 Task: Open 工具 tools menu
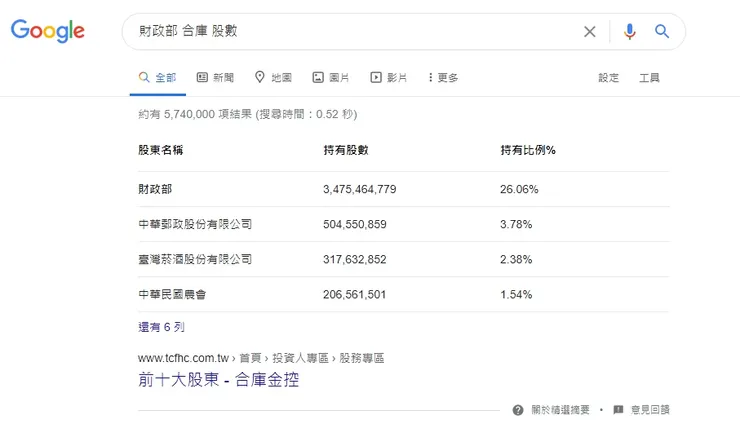pos(649,78)
